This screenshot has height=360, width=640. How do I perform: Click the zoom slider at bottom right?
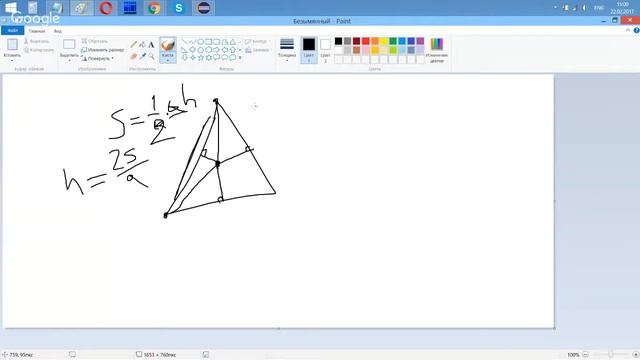610,354
